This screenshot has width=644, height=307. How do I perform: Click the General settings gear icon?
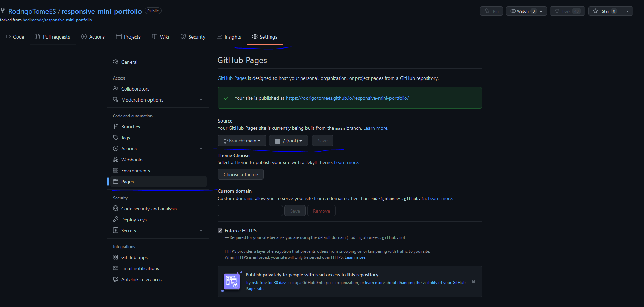click(116, 62)
